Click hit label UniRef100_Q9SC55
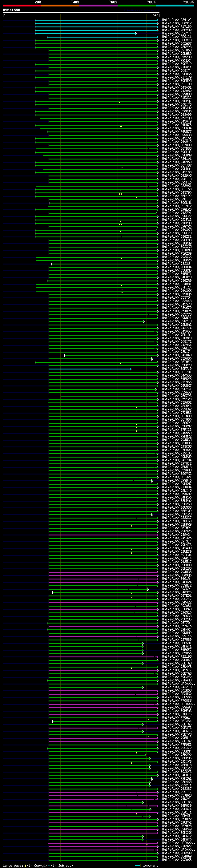 tap(177, 446)
